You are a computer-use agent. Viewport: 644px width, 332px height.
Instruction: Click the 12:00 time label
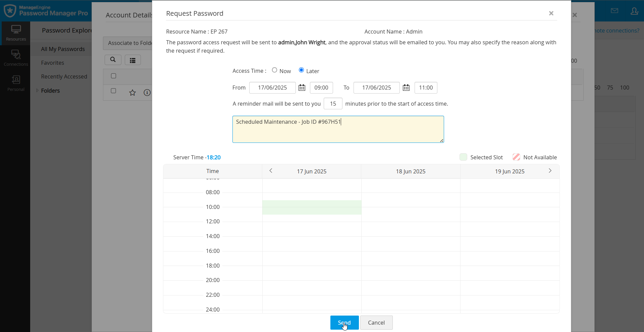click(x=213, y=221)
